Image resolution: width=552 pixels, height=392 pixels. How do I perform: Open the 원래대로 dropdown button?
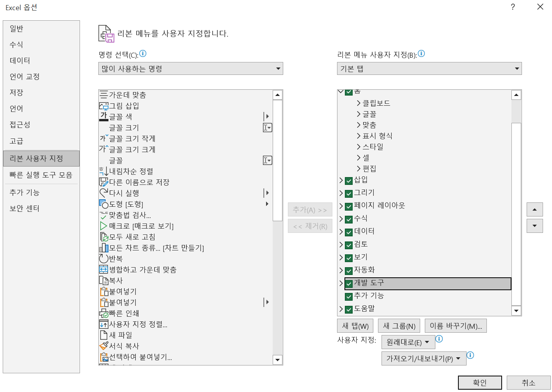(408, 342)
